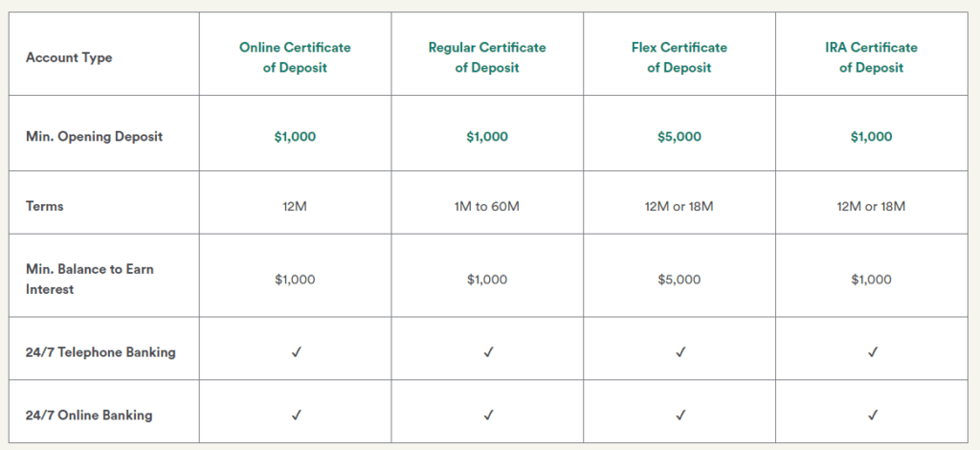The image size is (980, 450).
Task: Click Online Banking checkmark for Flex Certificate
Action: point(680,415)
